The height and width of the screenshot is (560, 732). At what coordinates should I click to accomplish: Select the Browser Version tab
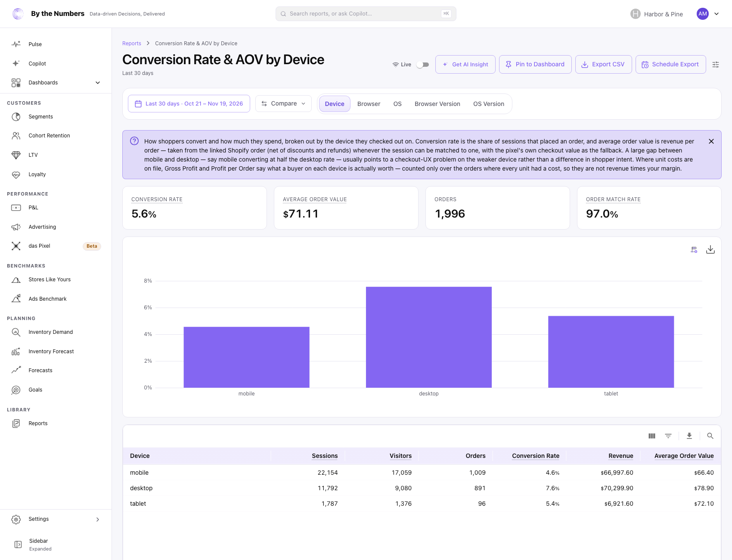(437, 104)
